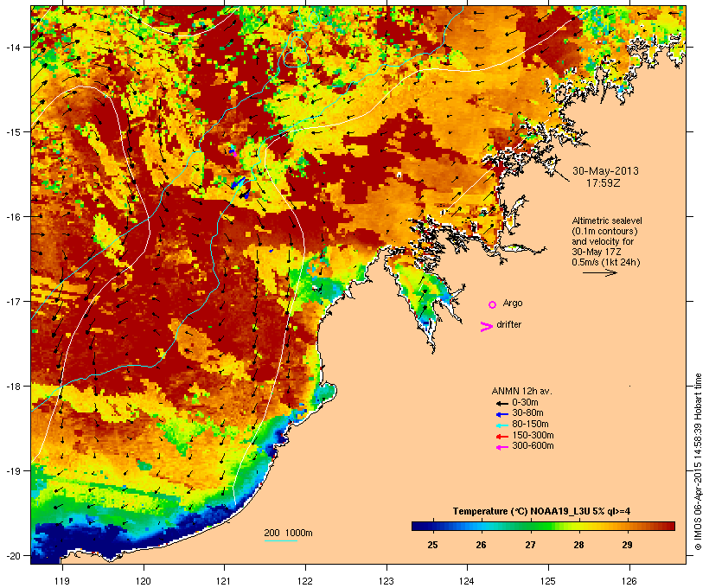
Task: Click the magenta Argo circle legend icon
Action: pos(493,304)
